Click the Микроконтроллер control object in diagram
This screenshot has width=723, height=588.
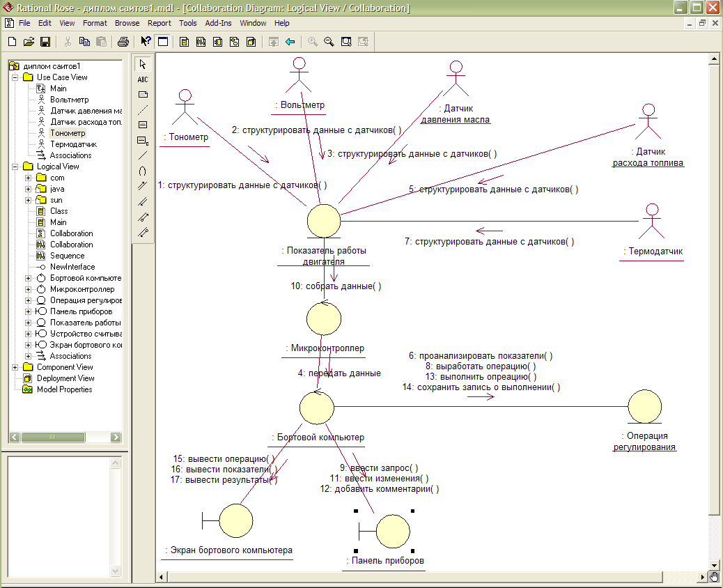coord(324,318)
